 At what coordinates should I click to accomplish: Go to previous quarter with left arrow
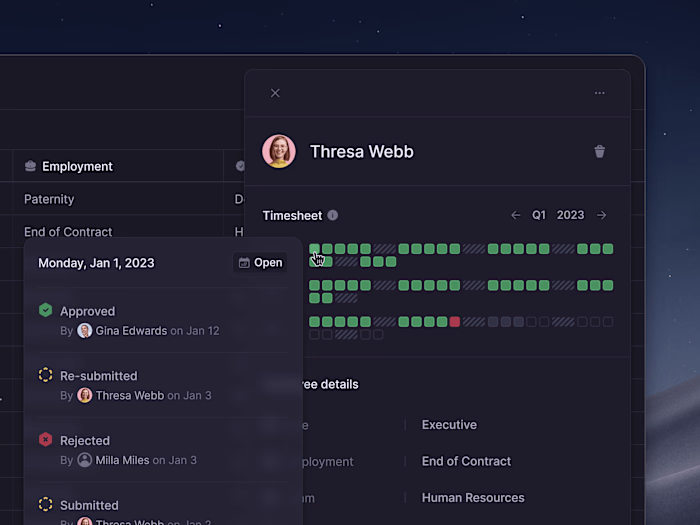[x=516, y=215]
